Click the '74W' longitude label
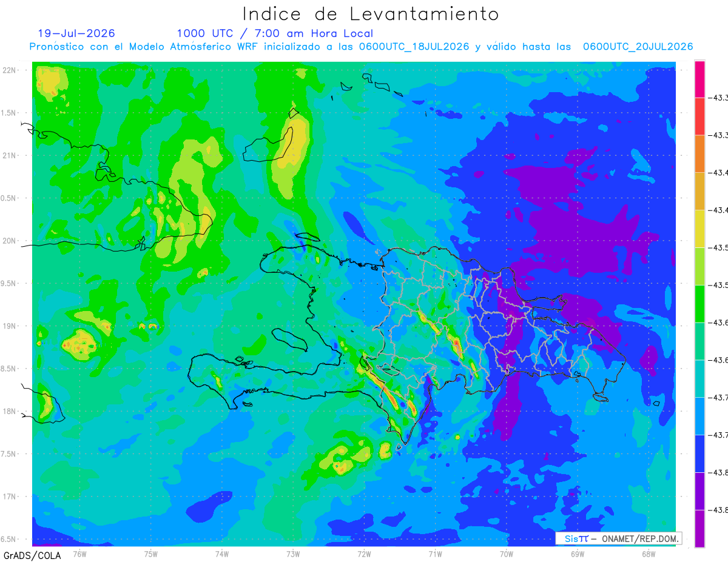Screen dimensions: 728x562 pos(222,553)
